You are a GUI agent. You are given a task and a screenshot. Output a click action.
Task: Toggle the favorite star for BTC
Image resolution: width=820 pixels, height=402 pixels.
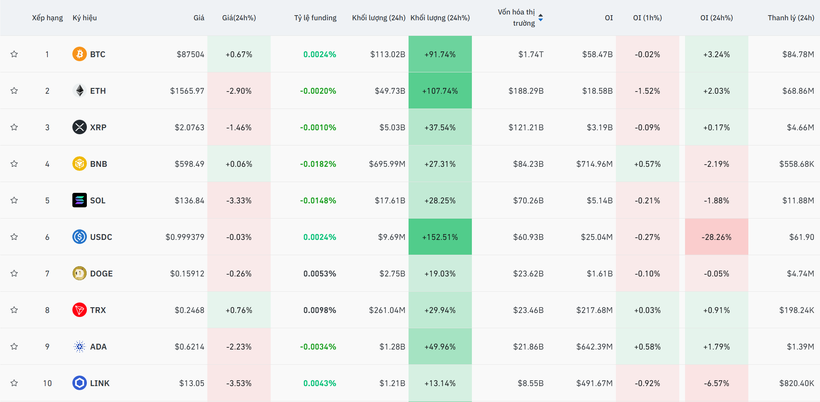pyautogui.click(x=14, y=54)
